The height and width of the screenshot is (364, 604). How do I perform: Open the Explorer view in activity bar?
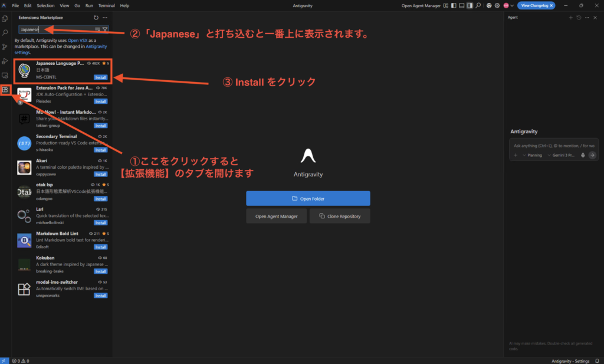(5, 18)
